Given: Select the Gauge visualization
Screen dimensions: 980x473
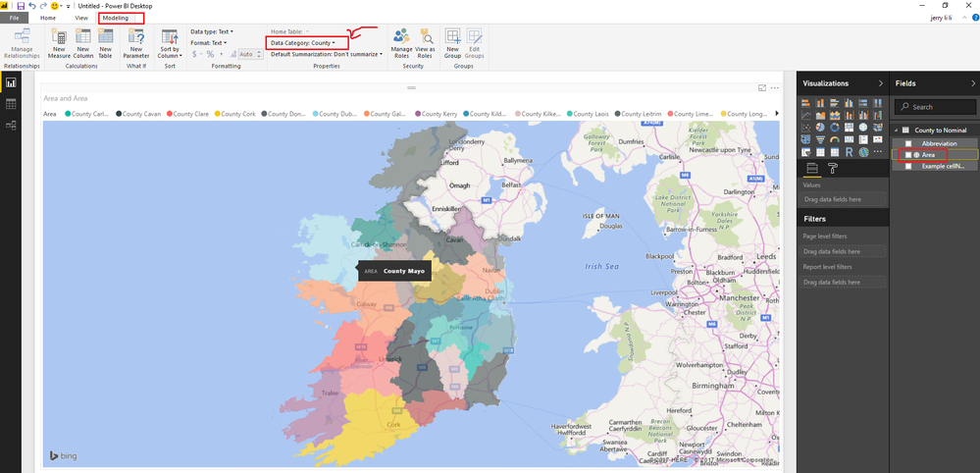Looking at the screenshot, I should (x=835, y=139).
